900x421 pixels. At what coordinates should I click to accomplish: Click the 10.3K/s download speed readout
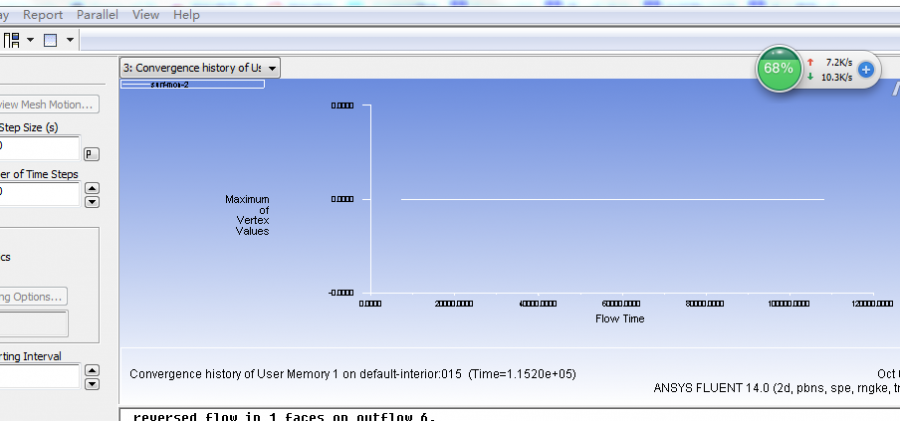click(x=837, y=78)
